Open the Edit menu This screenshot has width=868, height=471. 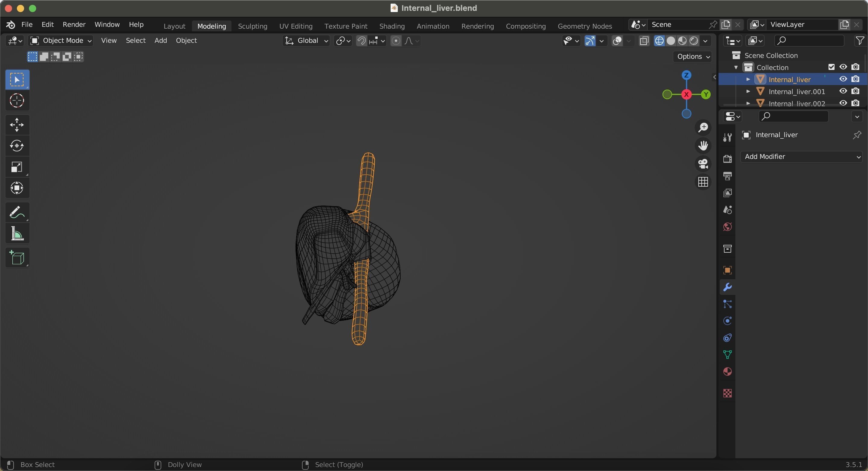point(48,25)
